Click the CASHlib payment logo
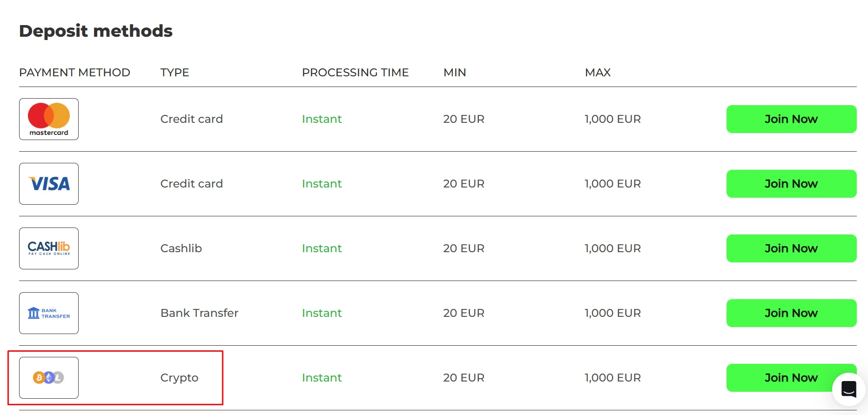868x415 pixels. pos(49,248)
